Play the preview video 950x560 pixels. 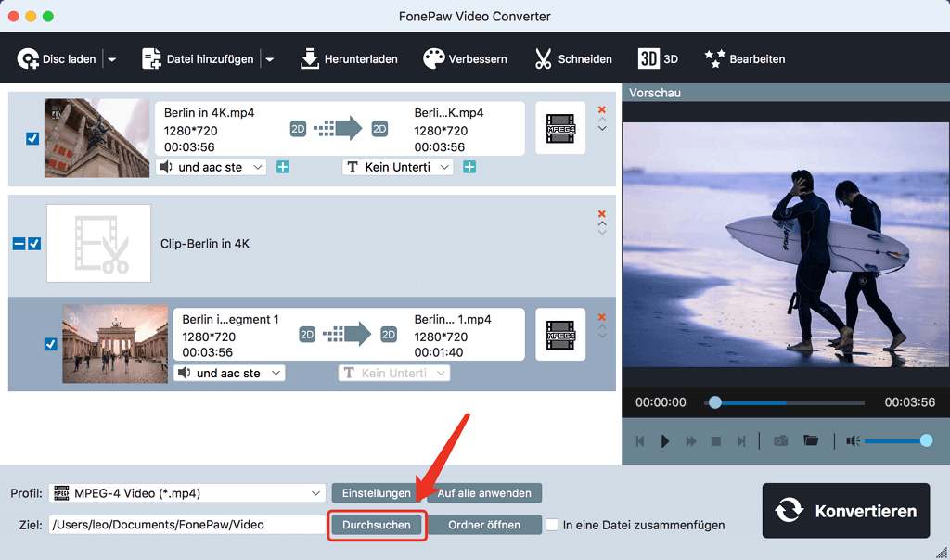pos(664,441)
